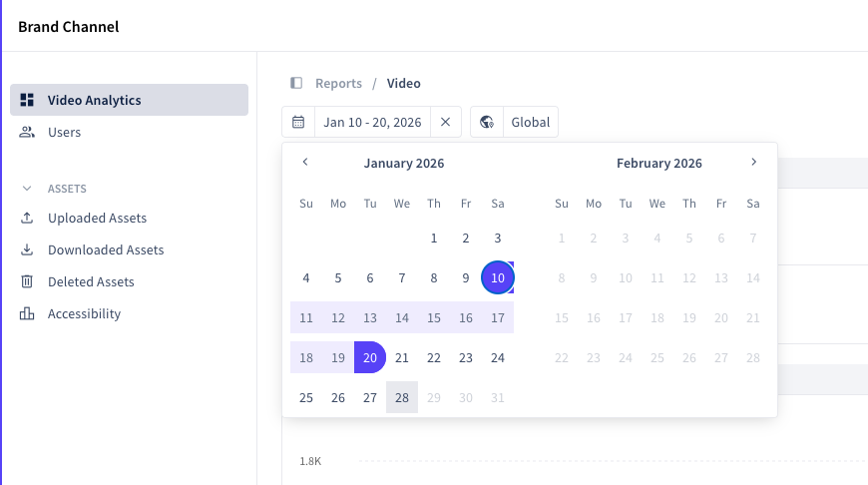Clear the Jan 10 - 20 date range

click(445, 122)
